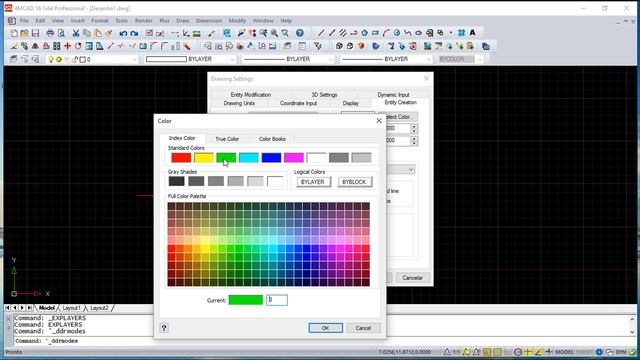Image resolution: width=640 pixels, height=360 pixels.
Task: Open the layer '0' dropdown
Action: click(x=134, y=60)
